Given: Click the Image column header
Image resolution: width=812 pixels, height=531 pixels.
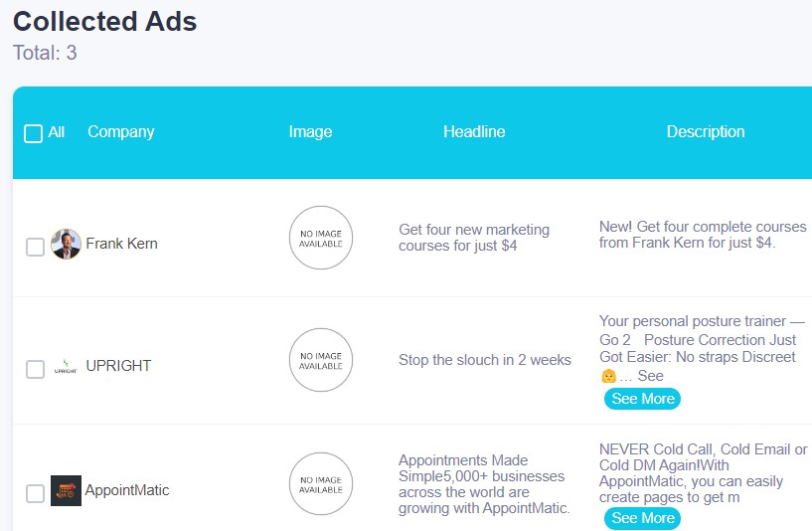Looking at the screenshot, I should 310,131.
